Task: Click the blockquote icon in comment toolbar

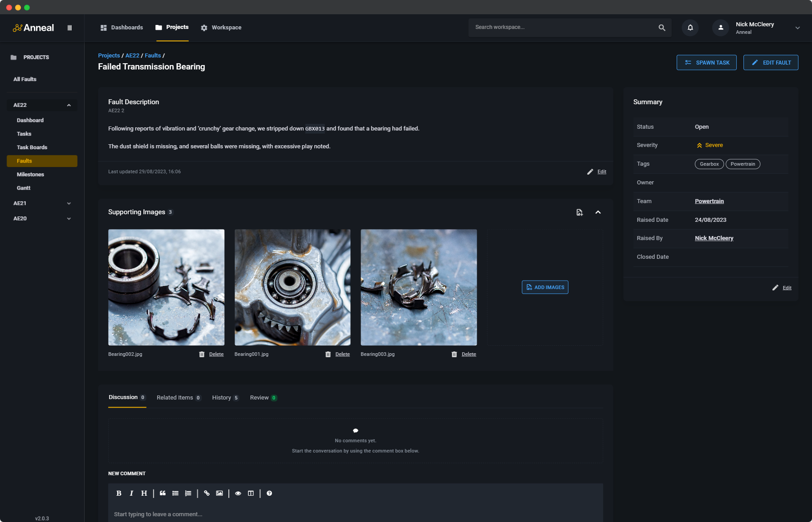Action: [x=162, y=493]
